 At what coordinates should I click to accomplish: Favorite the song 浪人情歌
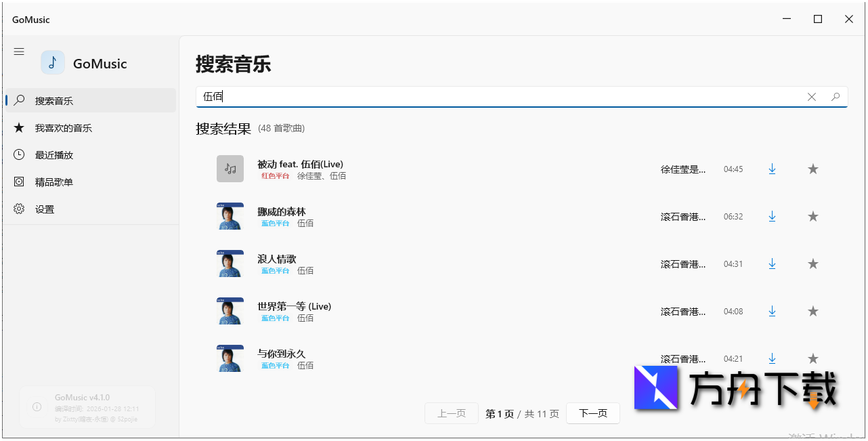coord(813,264)
